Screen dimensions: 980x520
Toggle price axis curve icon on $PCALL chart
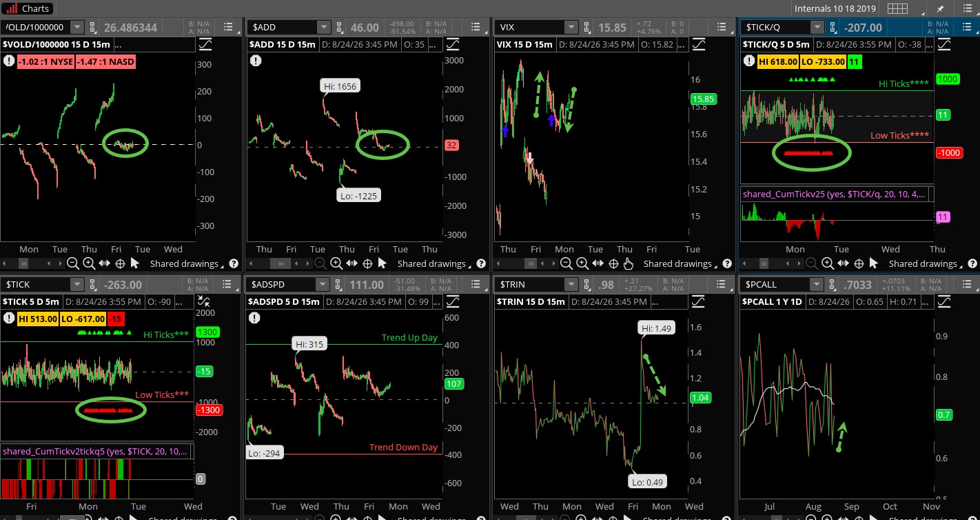point(943,301)
